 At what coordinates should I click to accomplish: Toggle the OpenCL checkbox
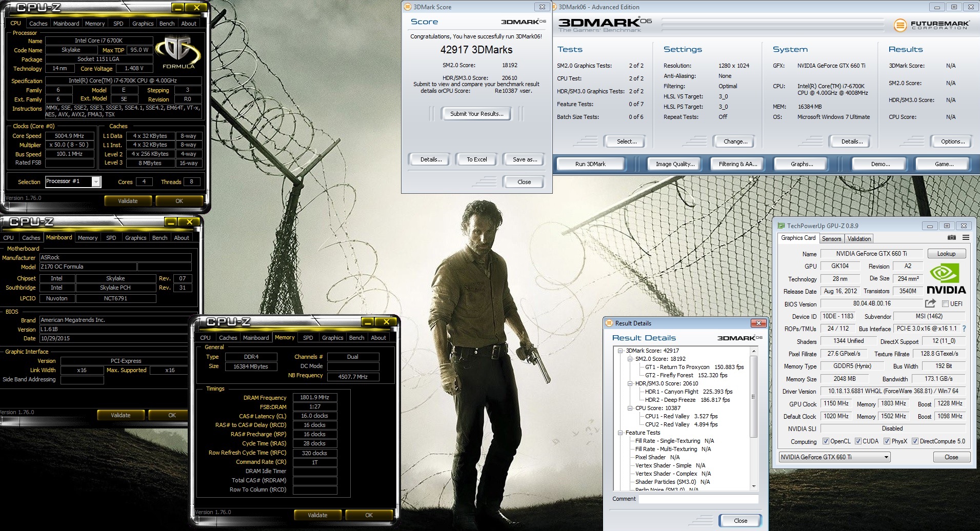(826, 441)
